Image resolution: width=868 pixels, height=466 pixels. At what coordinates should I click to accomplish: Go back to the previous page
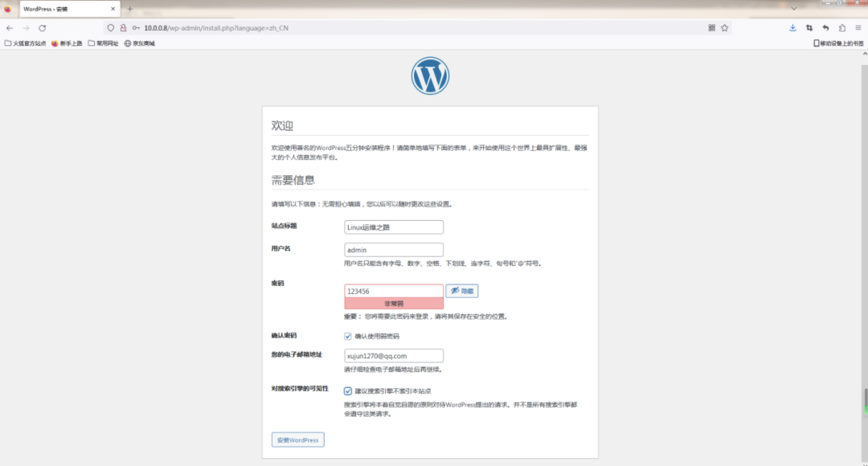9,27
